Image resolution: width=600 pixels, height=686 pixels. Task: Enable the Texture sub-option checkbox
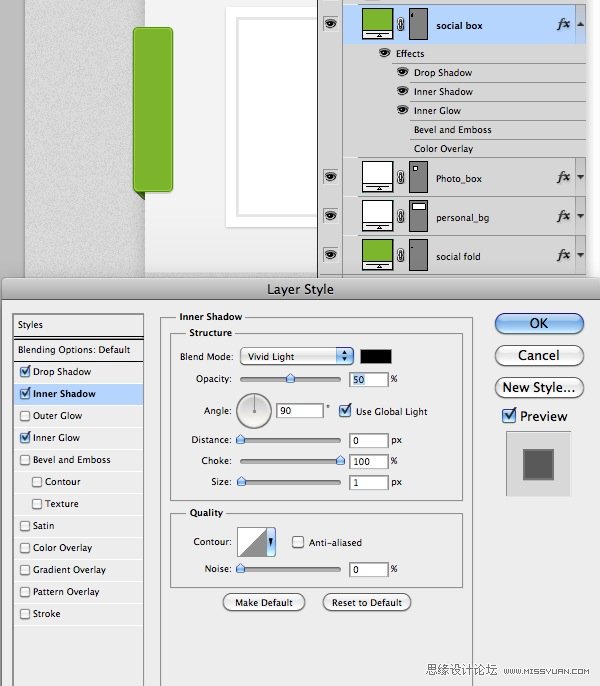click(37, 504)
